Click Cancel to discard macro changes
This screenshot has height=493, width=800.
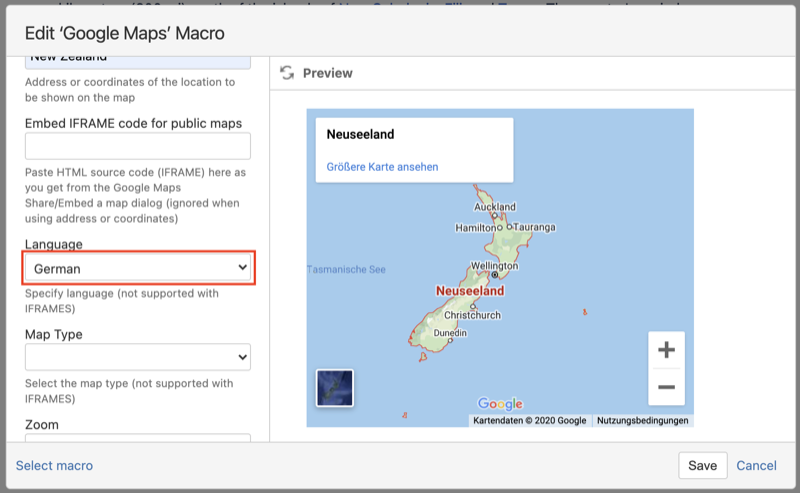pos(756,465)
